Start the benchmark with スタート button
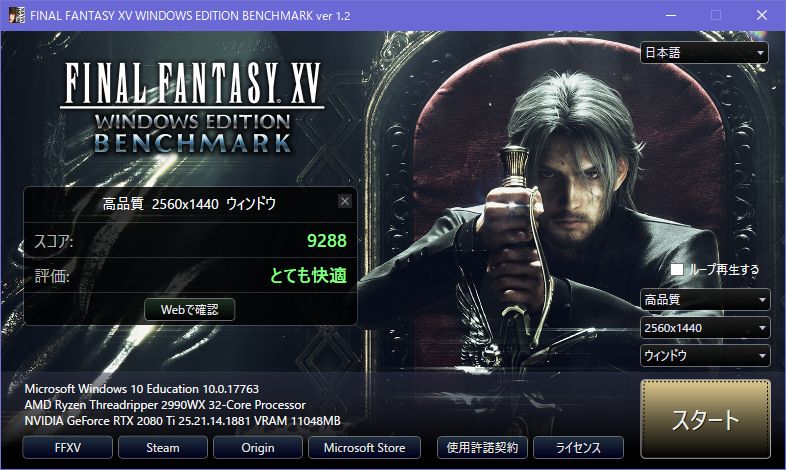786x470 pixels. 705,419
